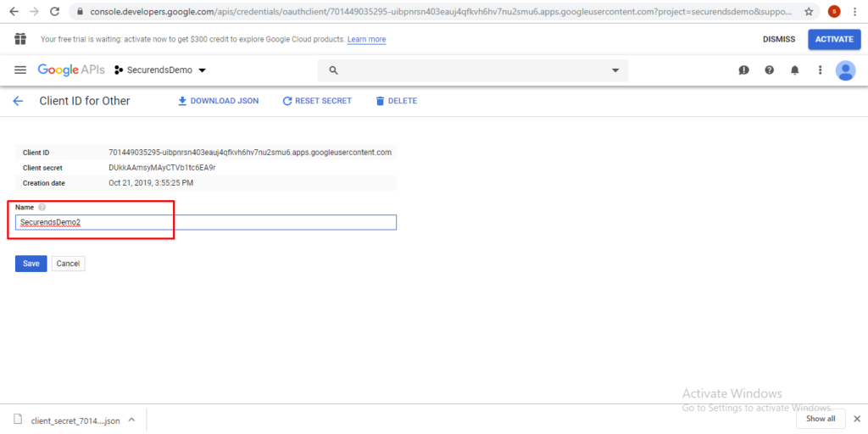Open the hamburger navigation menu

point(20,70)
